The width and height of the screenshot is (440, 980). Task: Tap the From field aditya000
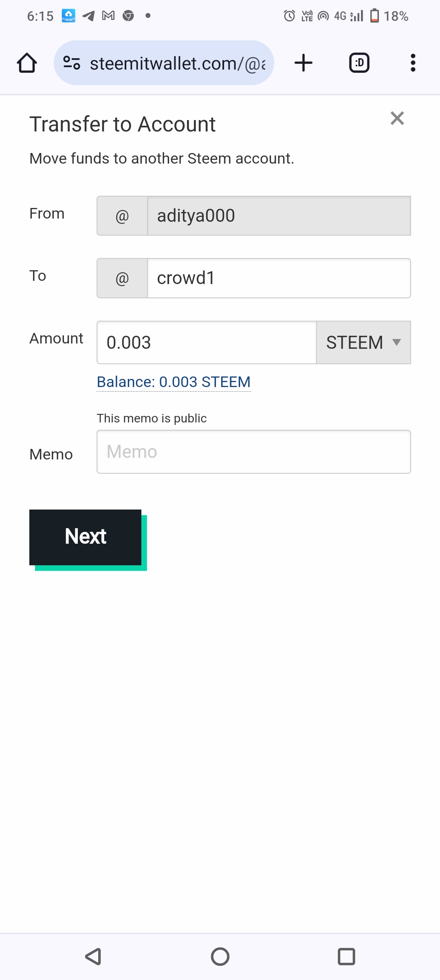tap(279, 216)
